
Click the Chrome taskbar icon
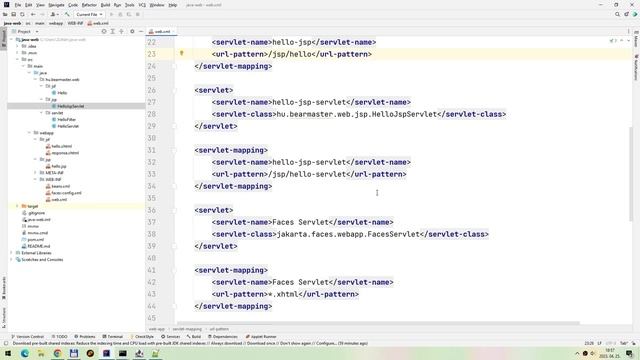tap(57, 353)
